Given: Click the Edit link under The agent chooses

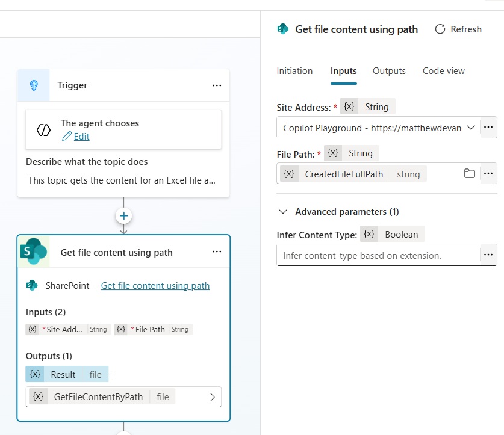Looking at the screenshot, I should [81, 137].
